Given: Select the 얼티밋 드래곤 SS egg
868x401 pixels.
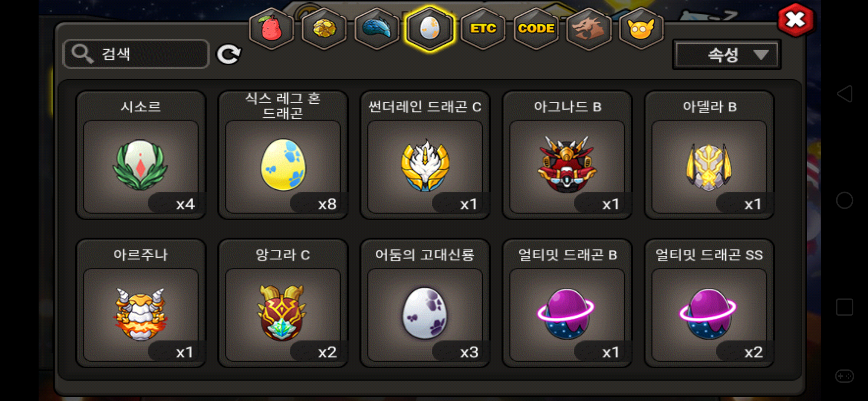Looking at the screenshot, I should (709, 303).
